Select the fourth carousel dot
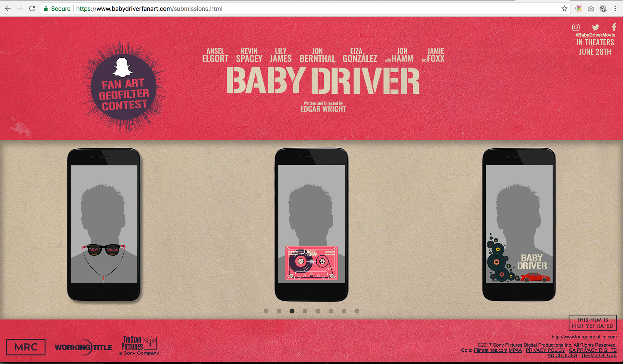The image size is (623, 364). pyautogui.click(x=305, y=311)
